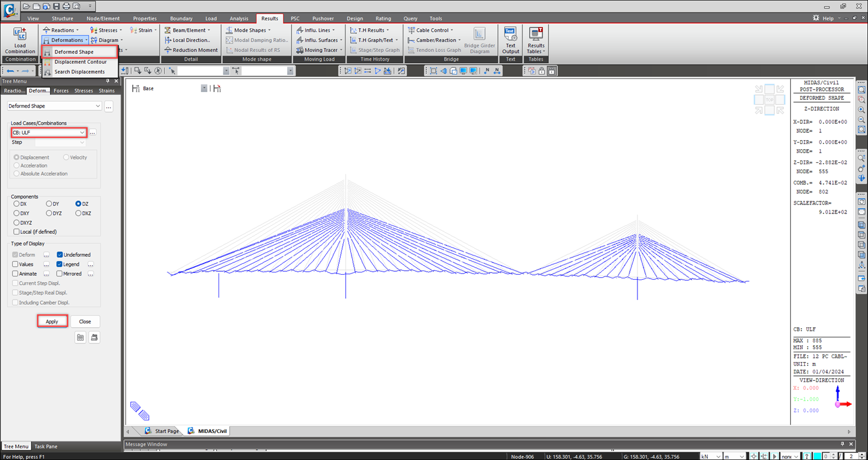The image size is (868, 460).
Task: Enable the Mirrored checkbox
Action: 60,274
